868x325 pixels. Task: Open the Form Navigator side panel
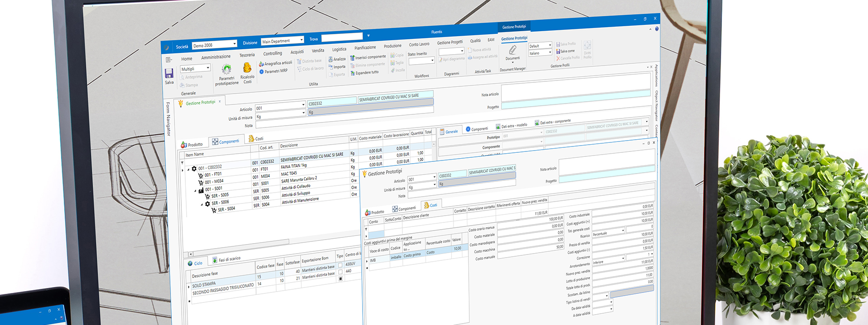[168, 118]
